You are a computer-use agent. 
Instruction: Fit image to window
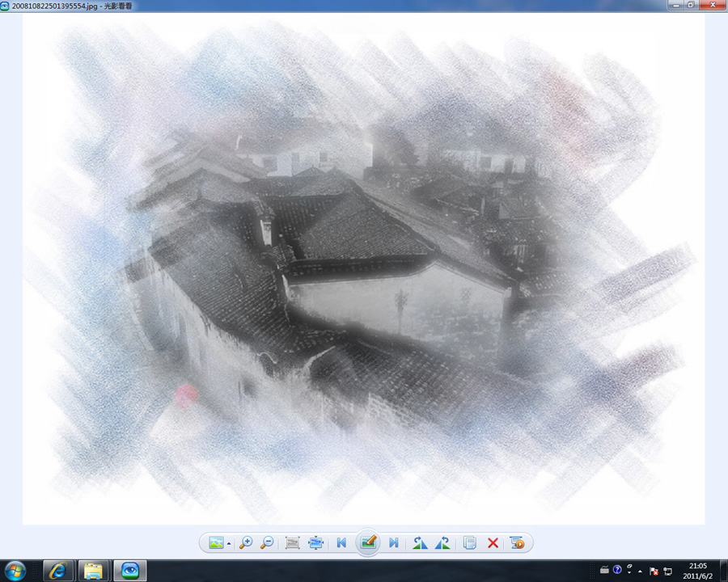[x=315, y=543]
